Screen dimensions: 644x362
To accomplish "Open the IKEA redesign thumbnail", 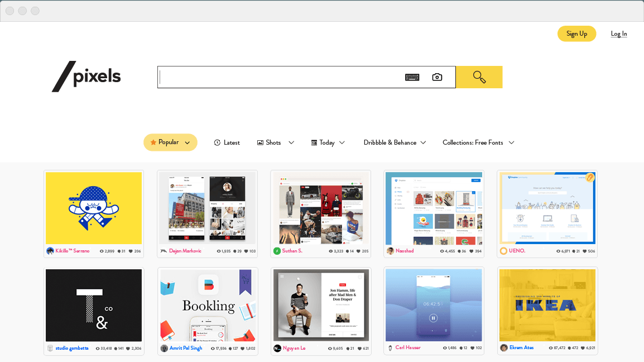I will coord(547,305).
